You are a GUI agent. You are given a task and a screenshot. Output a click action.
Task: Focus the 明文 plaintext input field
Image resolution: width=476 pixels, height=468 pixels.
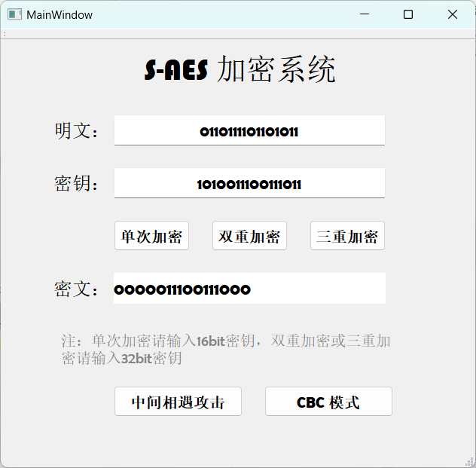click(x=249, y=130)
